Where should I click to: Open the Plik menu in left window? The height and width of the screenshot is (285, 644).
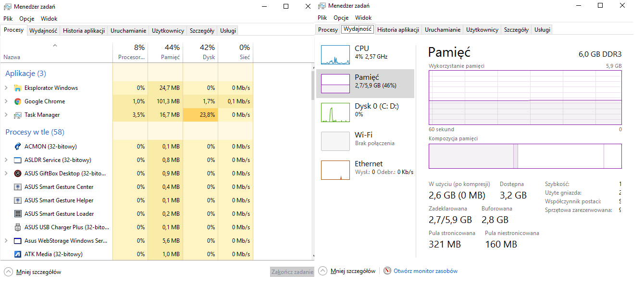click(x=8, y=19)
